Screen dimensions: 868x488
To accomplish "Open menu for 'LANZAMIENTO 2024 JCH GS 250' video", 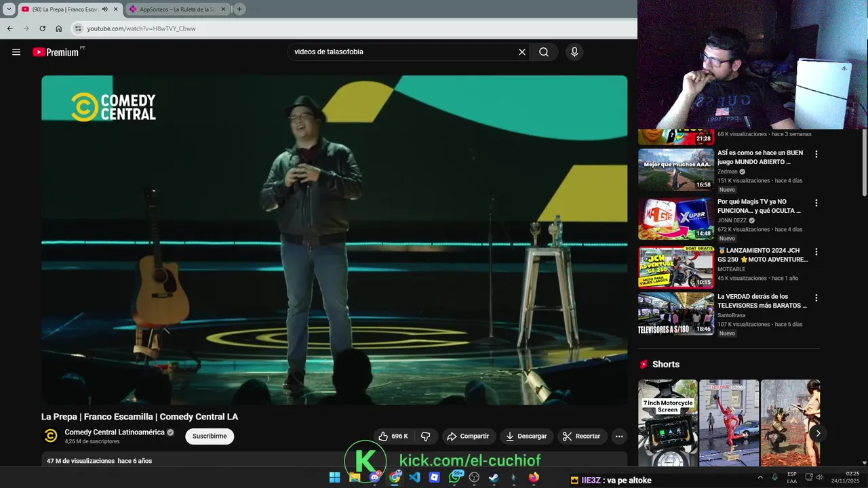I will coord(816,252).
